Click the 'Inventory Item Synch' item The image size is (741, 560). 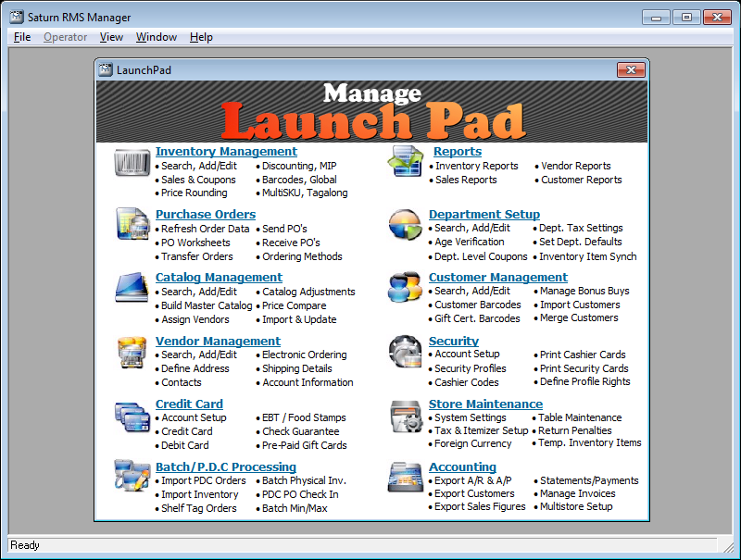tap(588, 257)
